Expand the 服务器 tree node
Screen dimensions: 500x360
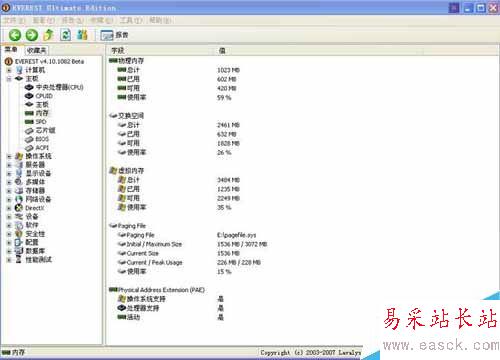(9, 165)
